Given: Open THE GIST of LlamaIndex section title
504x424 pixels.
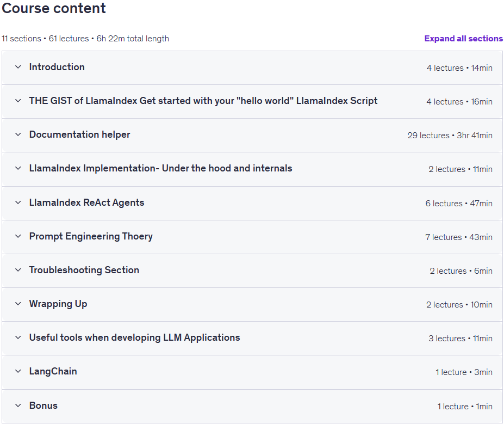Looking at the screenshot, I should pyautogui.click(x=203, y=101).
